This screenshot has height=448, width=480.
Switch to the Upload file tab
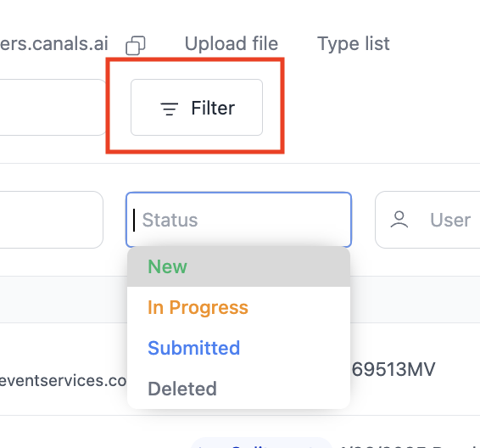[232, 43]
